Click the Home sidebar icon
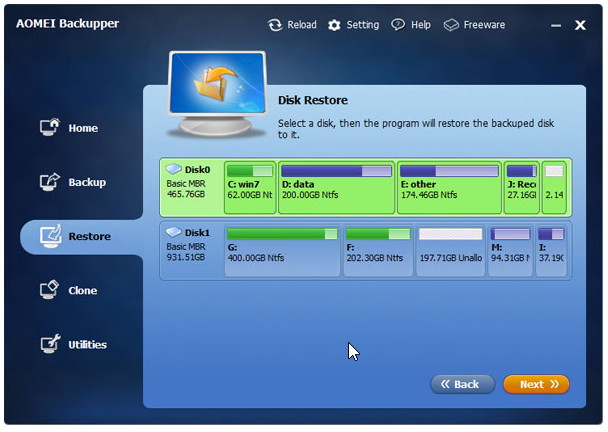The width and height of the screenshot is (608, 432). [50, 127]
